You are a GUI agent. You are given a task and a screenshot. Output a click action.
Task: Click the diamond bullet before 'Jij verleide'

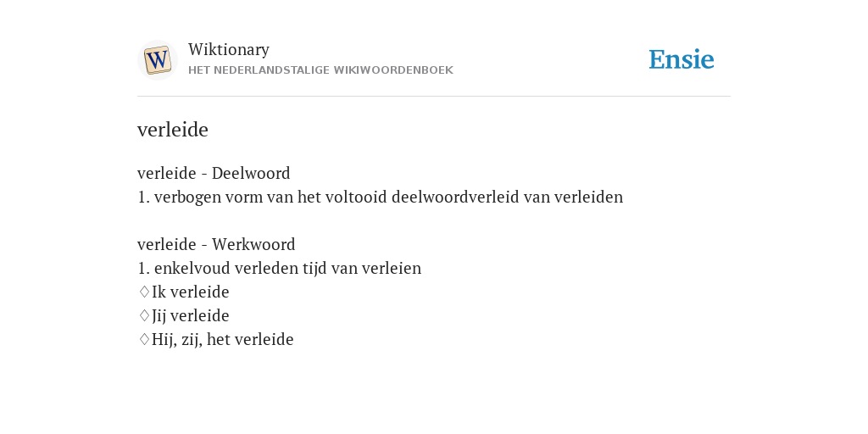[x=144, y=315]
